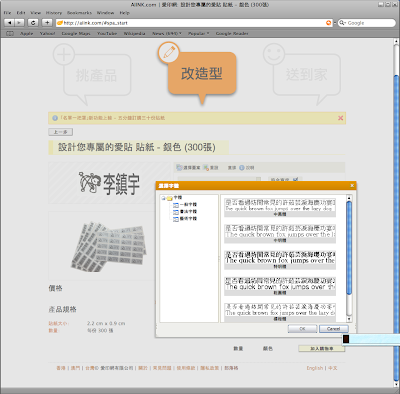Viewport: 400px width, 394px height.
Task: Click the URL address field
Action: [194, 23]
